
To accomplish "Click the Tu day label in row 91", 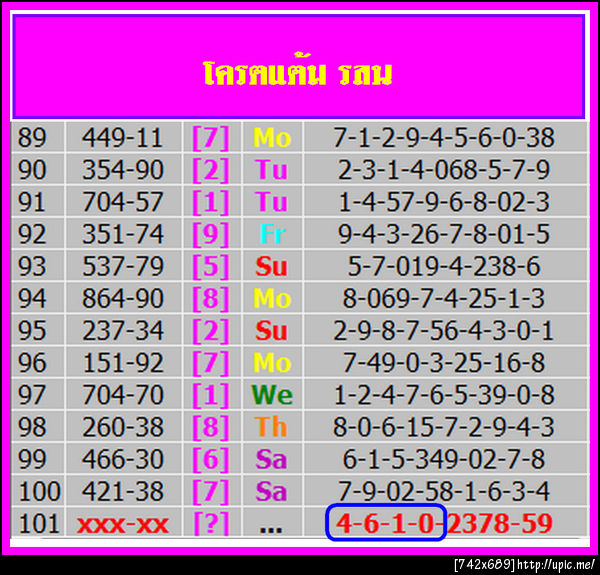I will (x=271, y=202).
